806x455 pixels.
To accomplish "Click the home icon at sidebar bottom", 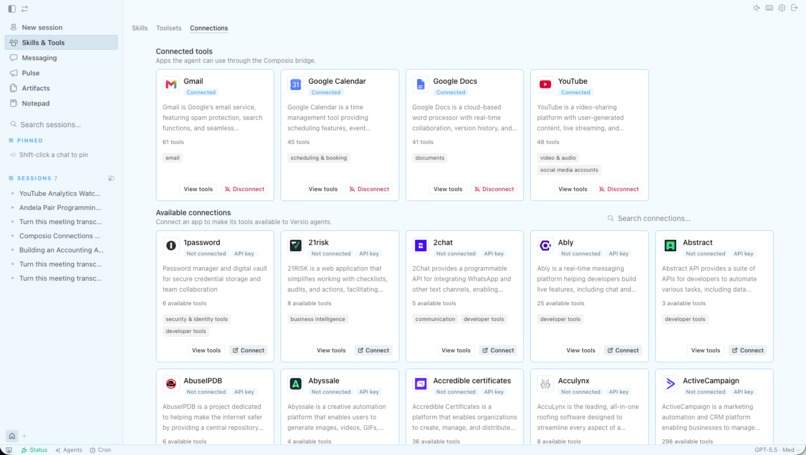I will [12, 436].
